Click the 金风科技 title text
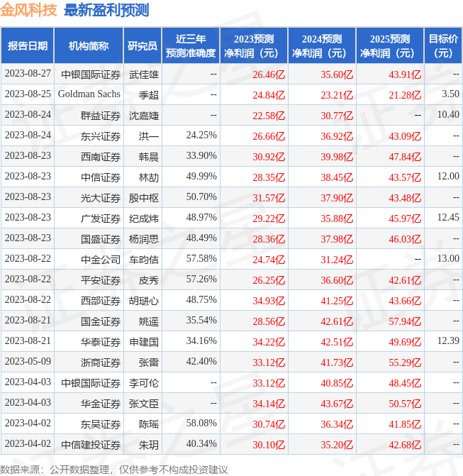 click(x=28, y=10)
